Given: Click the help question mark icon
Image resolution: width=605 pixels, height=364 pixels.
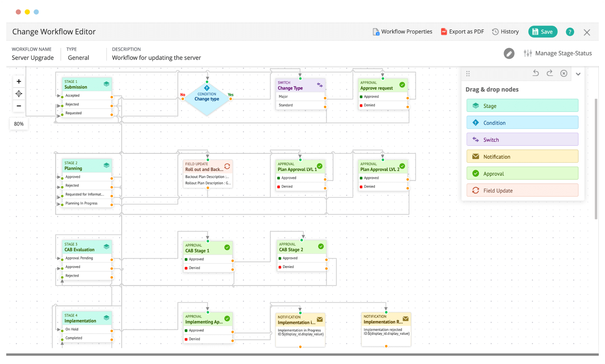Looking at the screenshot, I should (570, 31).
